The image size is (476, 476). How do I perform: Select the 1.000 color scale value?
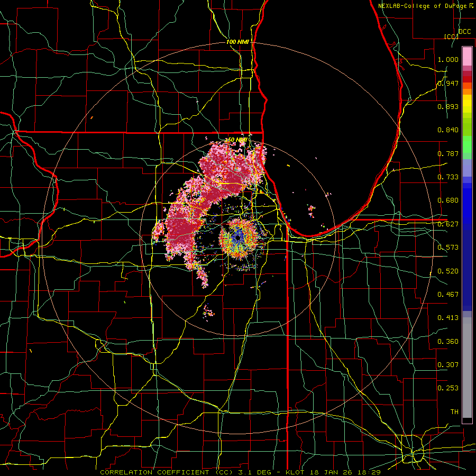448,59
